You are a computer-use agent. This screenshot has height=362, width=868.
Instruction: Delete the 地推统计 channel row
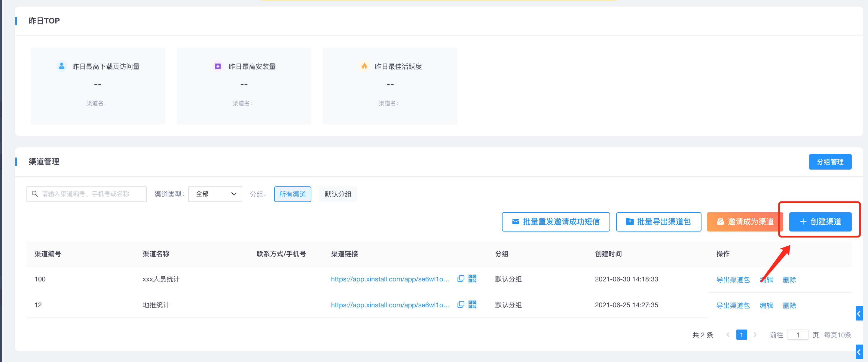[789, 305]
